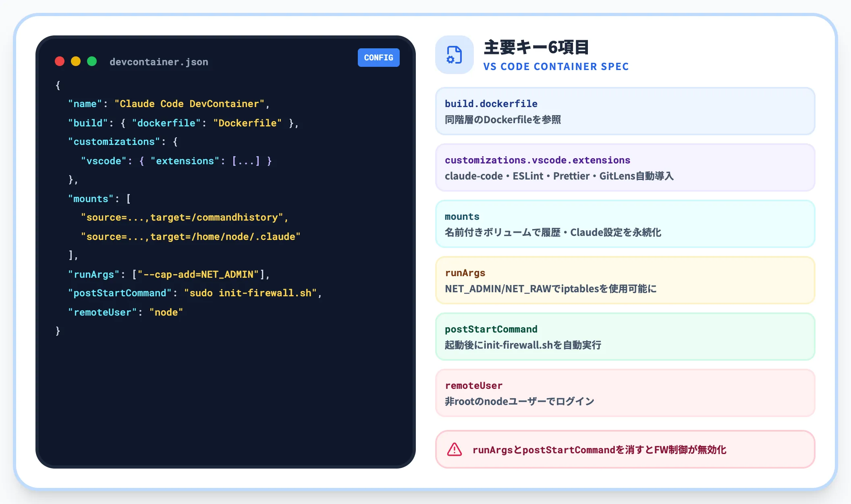Click the "--cap-add=NET_ADMIN" value
The width and height of the screenshot is (851, 504).
198,275
